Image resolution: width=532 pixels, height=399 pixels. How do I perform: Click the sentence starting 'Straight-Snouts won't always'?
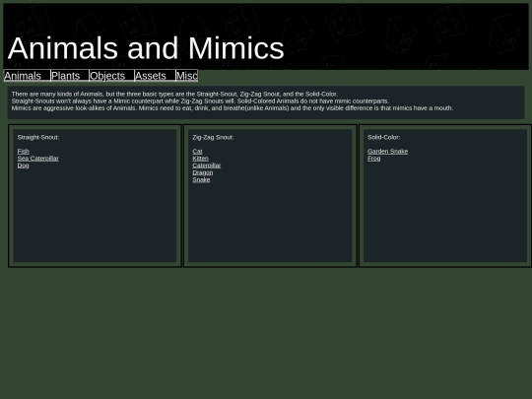(200, 101)
